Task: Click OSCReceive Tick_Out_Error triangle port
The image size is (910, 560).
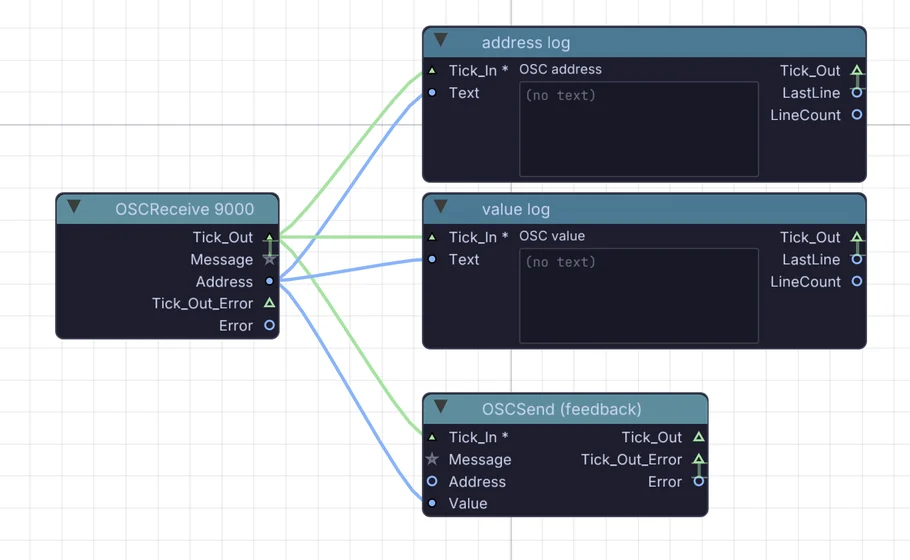Action: 269,303
